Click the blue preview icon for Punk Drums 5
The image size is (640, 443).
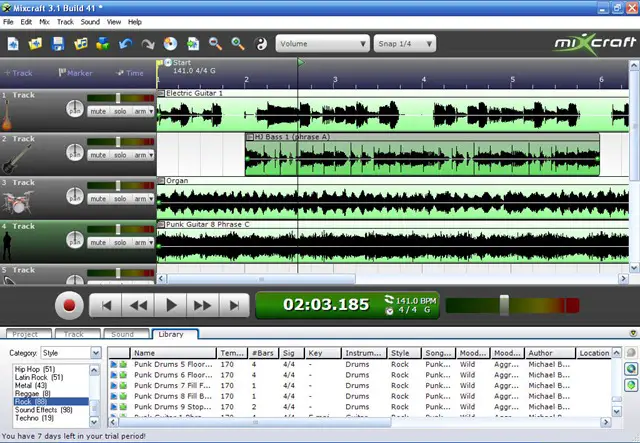pyautogui.click(x=114, y=364)
